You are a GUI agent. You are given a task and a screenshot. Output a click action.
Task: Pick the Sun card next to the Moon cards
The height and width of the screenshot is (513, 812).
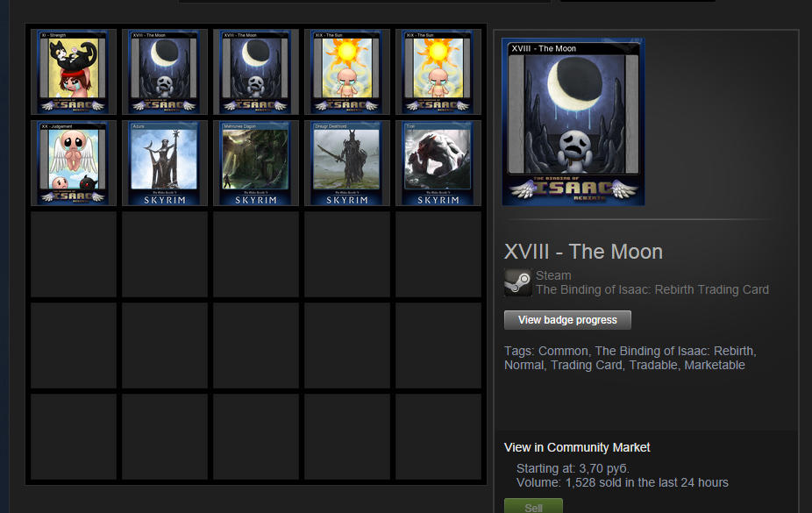(x=347, y=72)
